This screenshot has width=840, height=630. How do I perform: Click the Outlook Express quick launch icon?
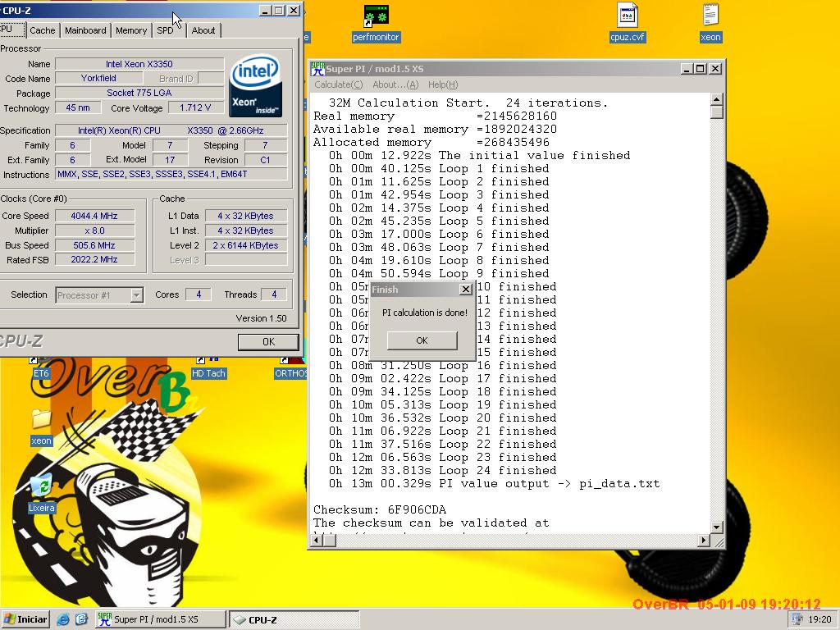coord(81,619)
